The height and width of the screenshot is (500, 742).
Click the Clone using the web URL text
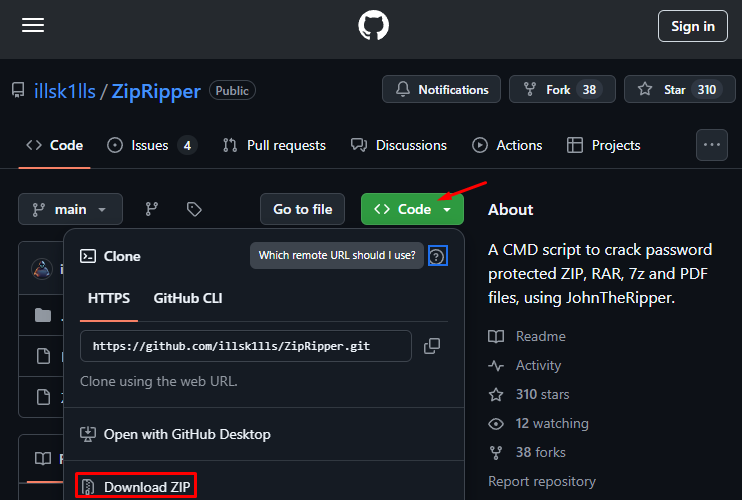(x=159, y=381)
